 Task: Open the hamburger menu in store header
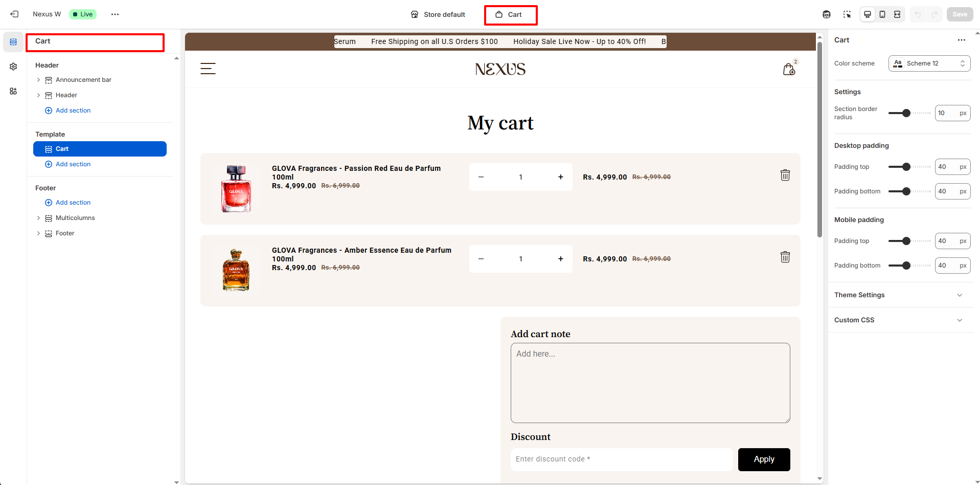[x=208, y=69]
